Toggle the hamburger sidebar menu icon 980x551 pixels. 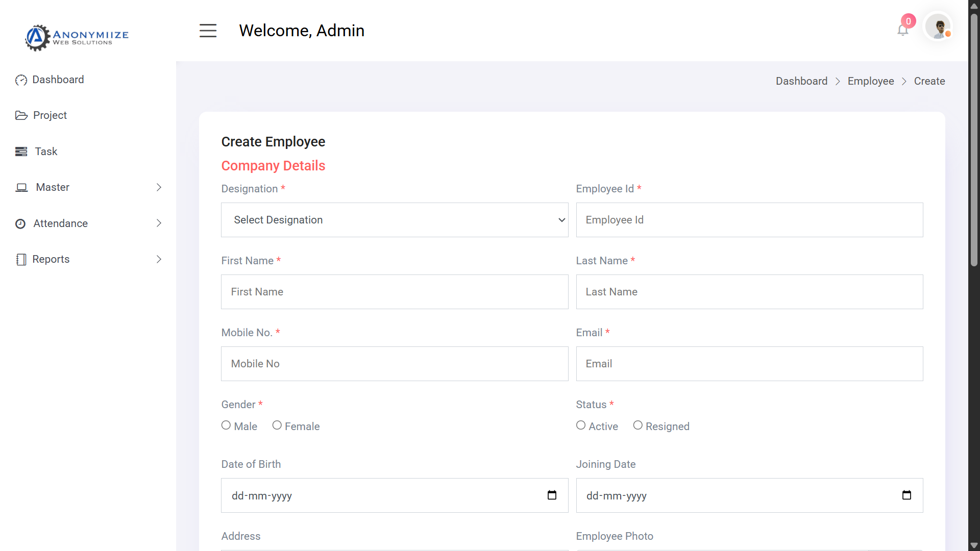tap(208, 31)
